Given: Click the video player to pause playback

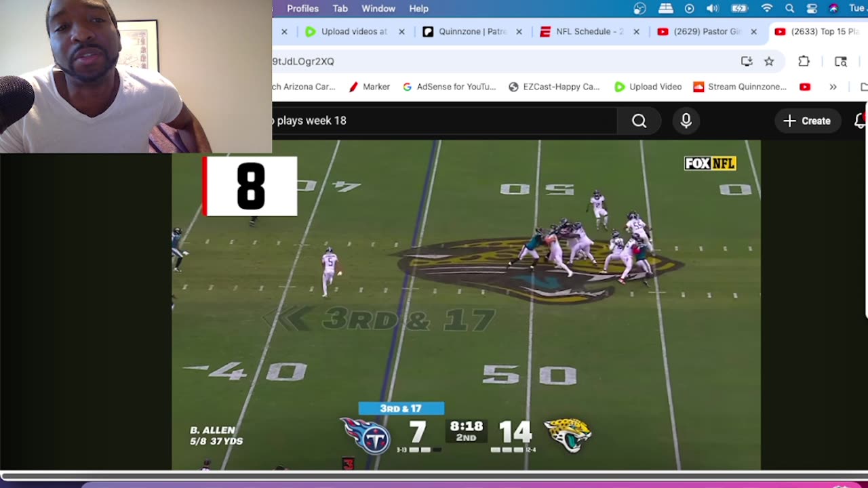Looking at the screenshot, I should click(x=466, y=304).
